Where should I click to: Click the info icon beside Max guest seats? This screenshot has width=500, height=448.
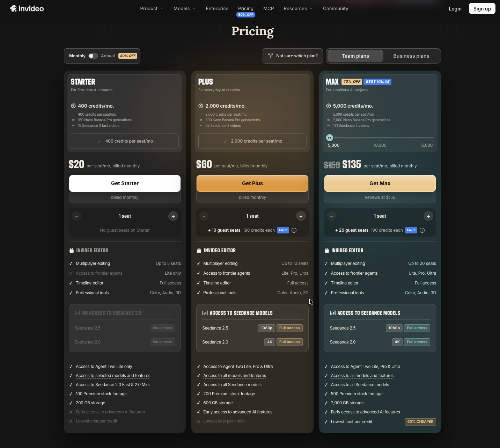click(x=422, y=230)
